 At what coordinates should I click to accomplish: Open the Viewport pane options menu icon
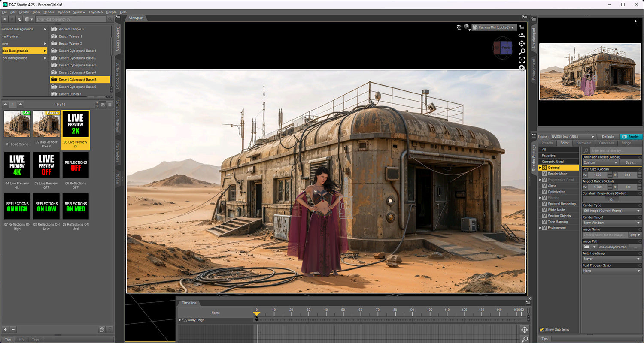click(x=525, y=18)
